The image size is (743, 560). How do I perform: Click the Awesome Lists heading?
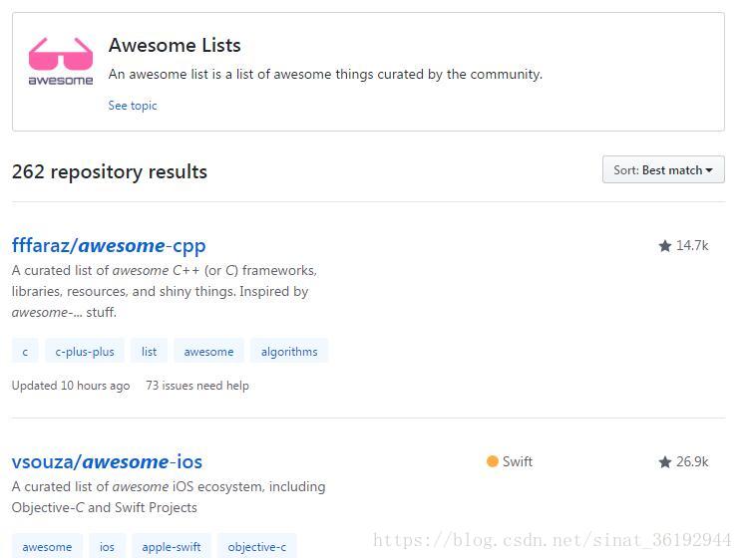click(x=175, y=45)
